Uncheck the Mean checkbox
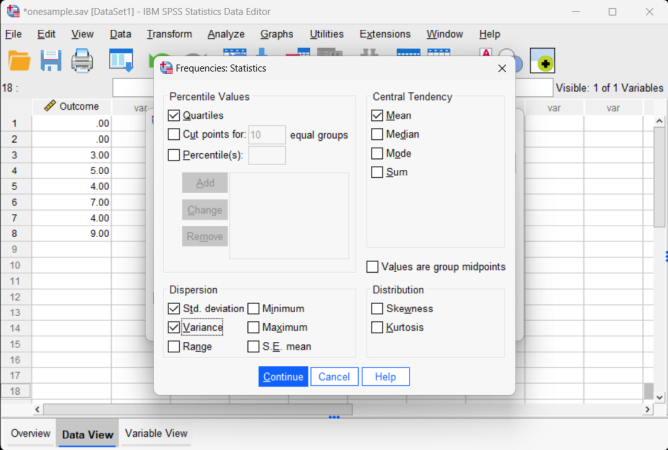The image size is (668, 450). pos(377,115)
